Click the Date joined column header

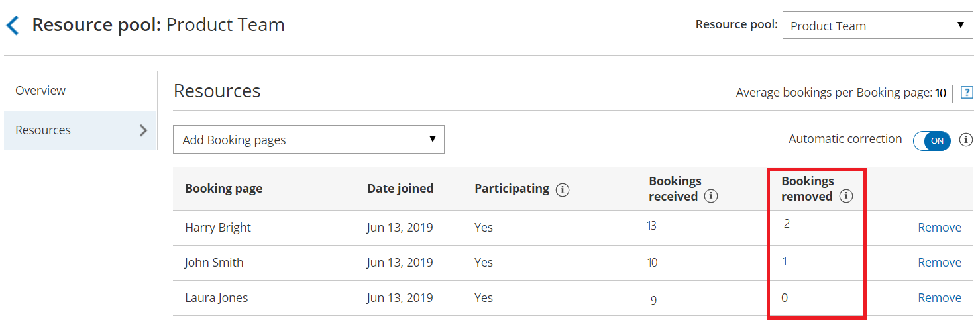(x=400, y=189)
